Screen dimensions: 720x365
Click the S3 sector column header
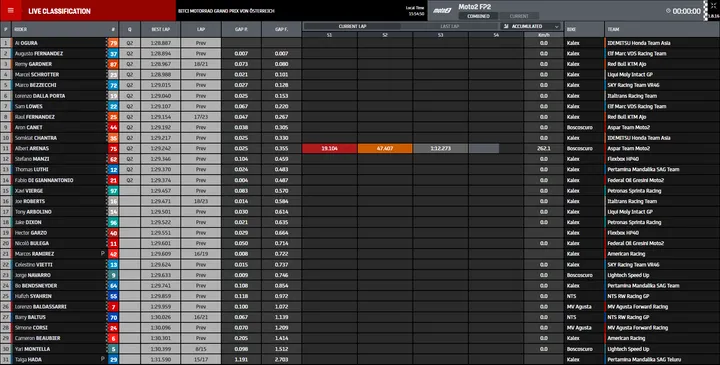[440, 35]
